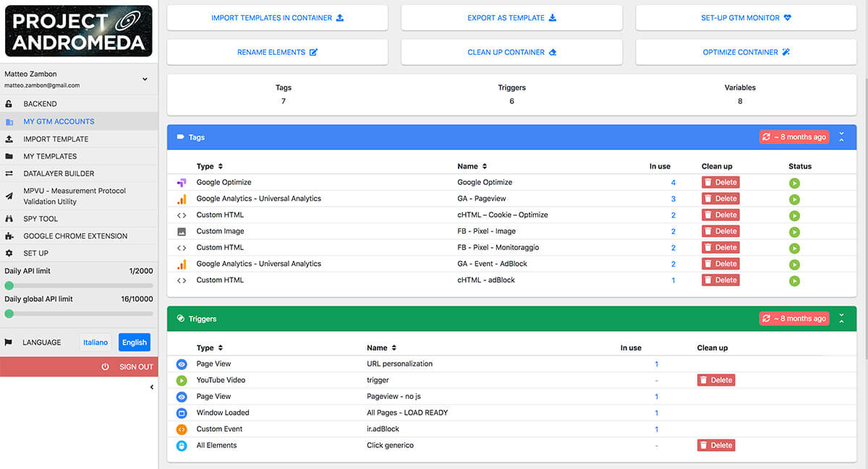Click the GA - Pageview analytics icon
868x469 pixels.
pyautogui.click(x=182, y=199)
